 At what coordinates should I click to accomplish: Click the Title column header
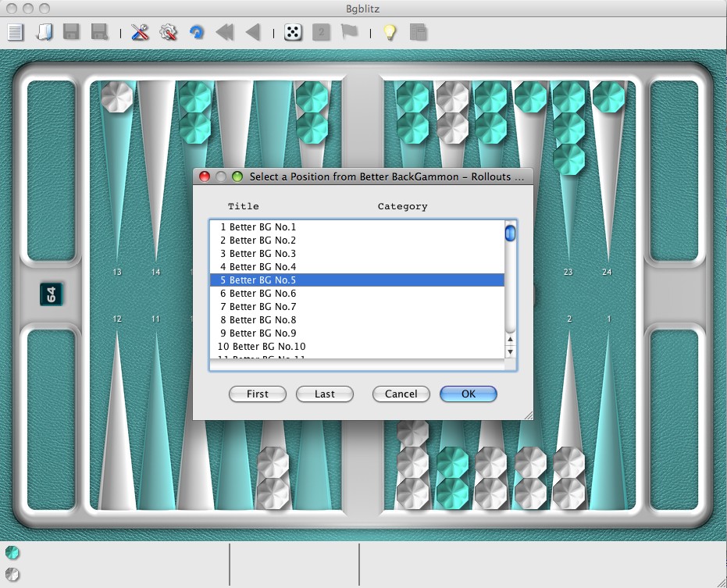[x=243, y=207]
